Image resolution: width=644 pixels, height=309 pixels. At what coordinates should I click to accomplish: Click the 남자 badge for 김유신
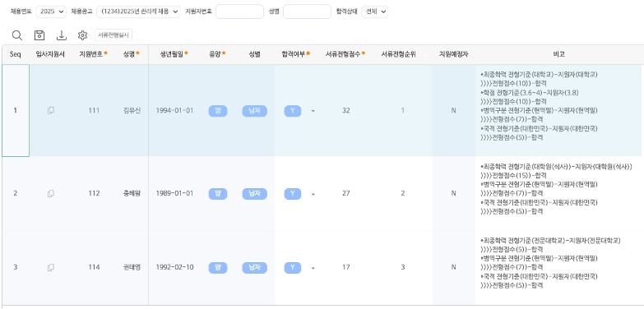click(x=255, y=111)
